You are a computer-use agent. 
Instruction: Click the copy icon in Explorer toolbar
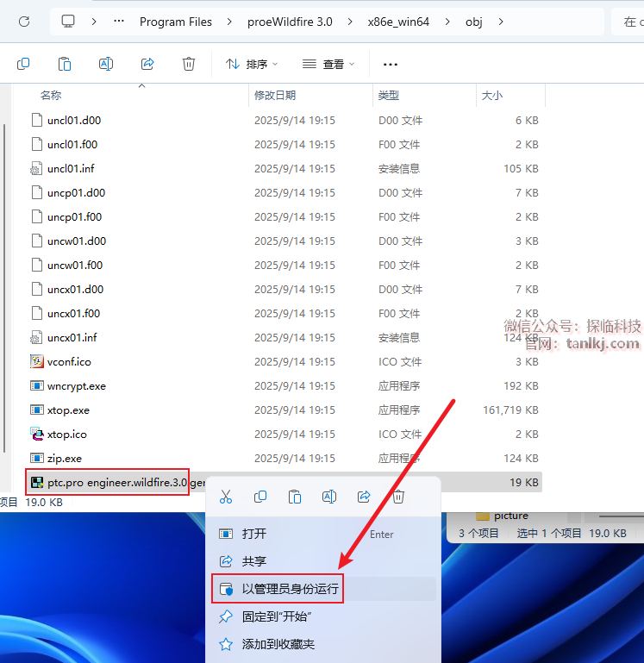(x=23, y=64)
